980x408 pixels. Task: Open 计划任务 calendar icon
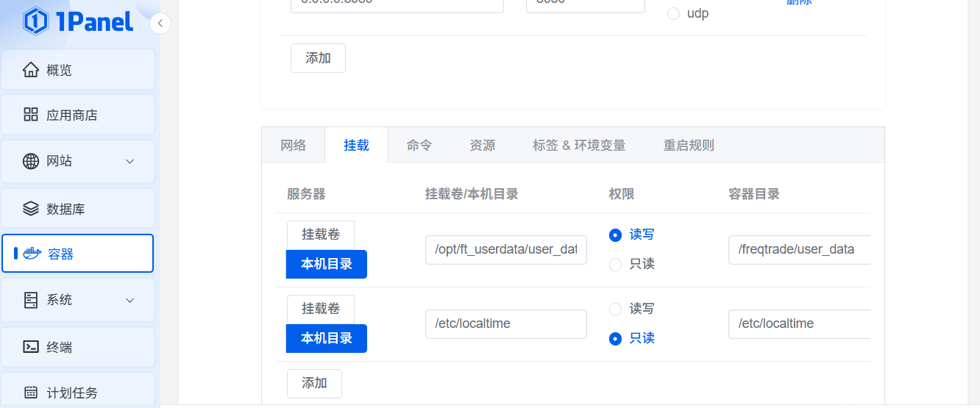31,393
